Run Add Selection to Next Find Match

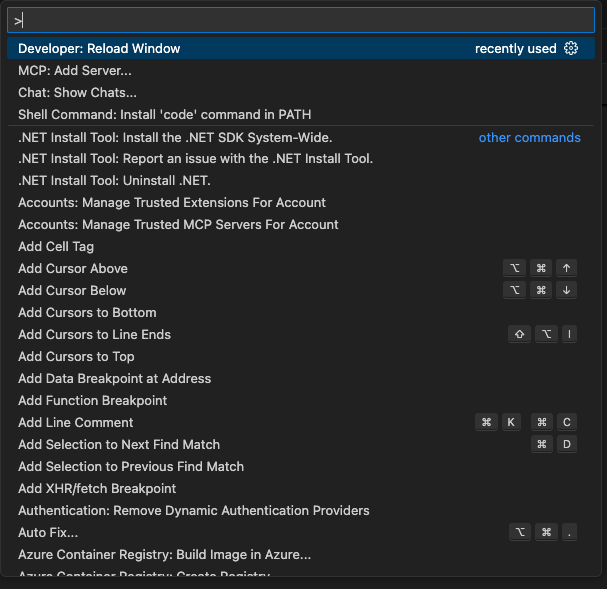[301, 445]
